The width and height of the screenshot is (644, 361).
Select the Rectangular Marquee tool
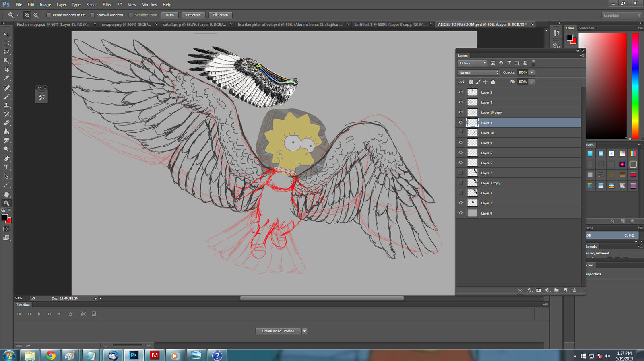[x=6, y=43]
